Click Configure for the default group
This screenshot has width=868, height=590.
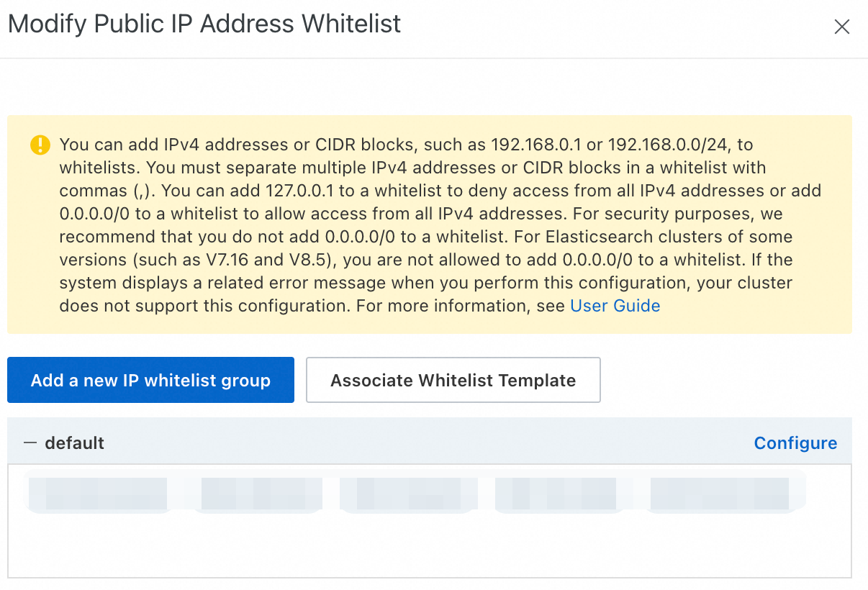795,443
